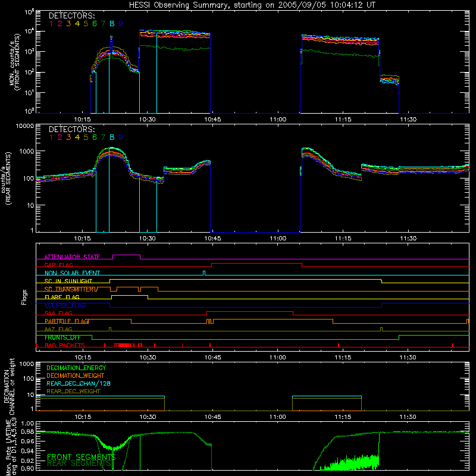Image resolution: width=476 pixels, height=476 pixels.
Task: Click the 0.92 value on the livetime axis
Action: (x=27, y=461)
